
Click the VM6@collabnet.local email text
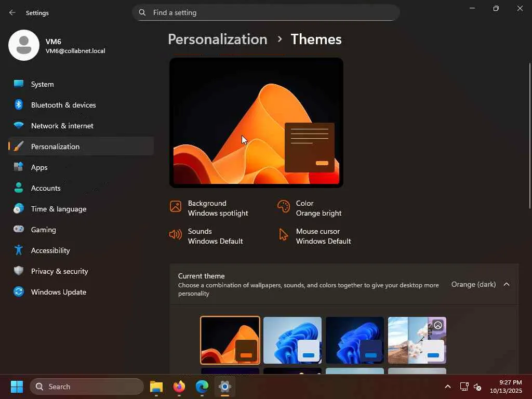pos(75,51)
